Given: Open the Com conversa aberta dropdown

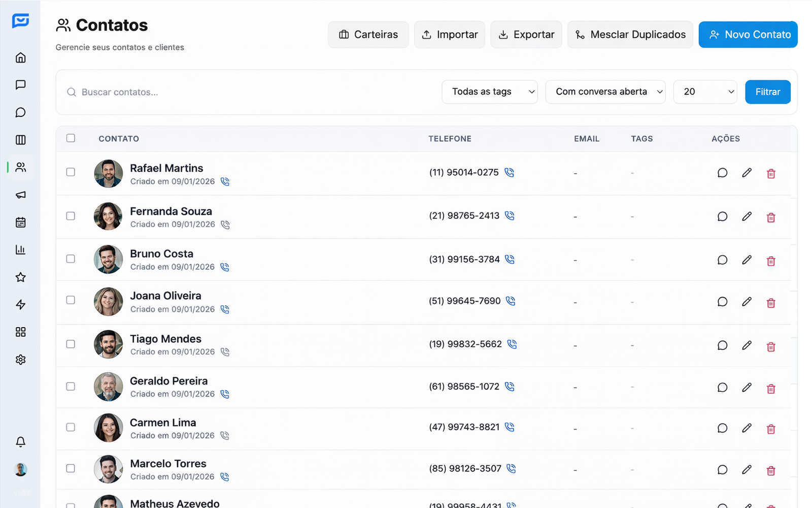Looking at the screenshot, I should [x=605, y=92].
